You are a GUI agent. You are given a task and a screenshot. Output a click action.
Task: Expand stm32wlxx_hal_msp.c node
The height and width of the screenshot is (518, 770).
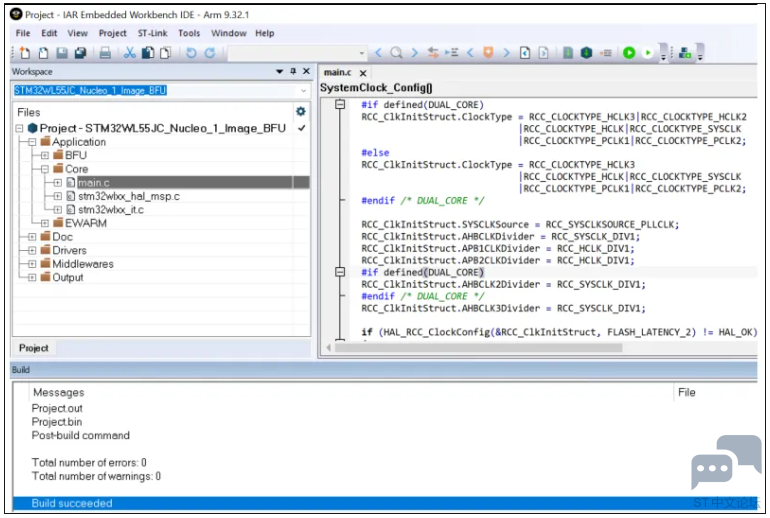pyautogui.click(x=57, y=196)
